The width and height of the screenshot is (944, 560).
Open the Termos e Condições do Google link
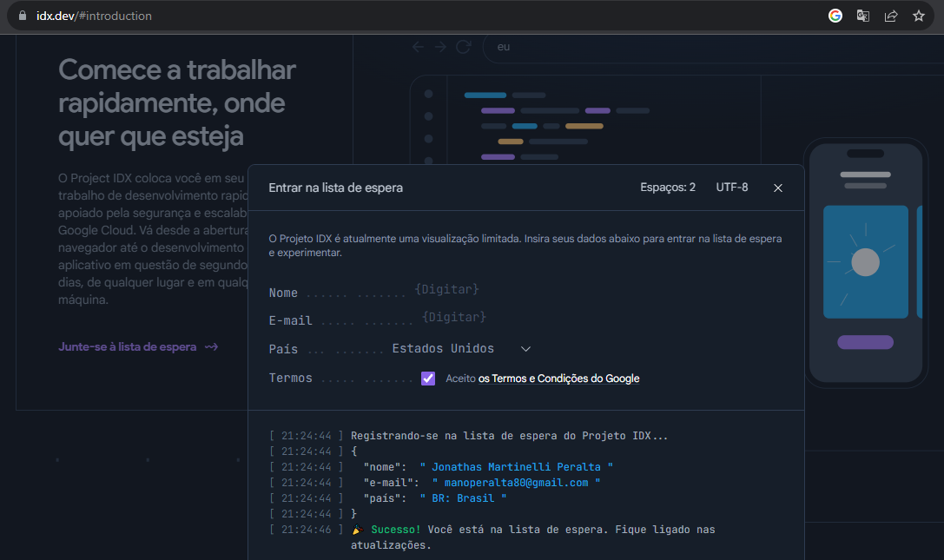558,379
